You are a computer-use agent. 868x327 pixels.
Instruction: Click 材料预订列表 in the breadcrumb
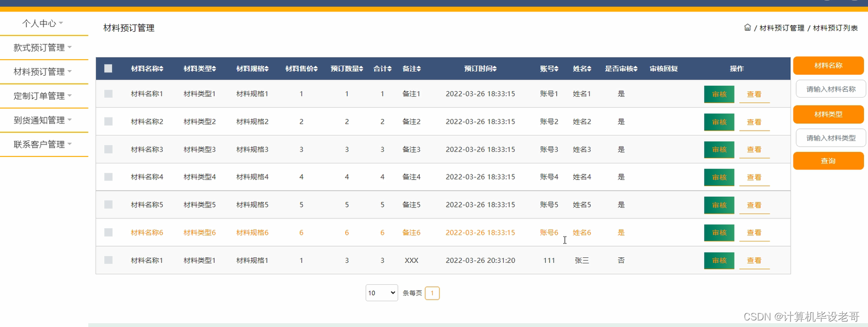point(836,28)
